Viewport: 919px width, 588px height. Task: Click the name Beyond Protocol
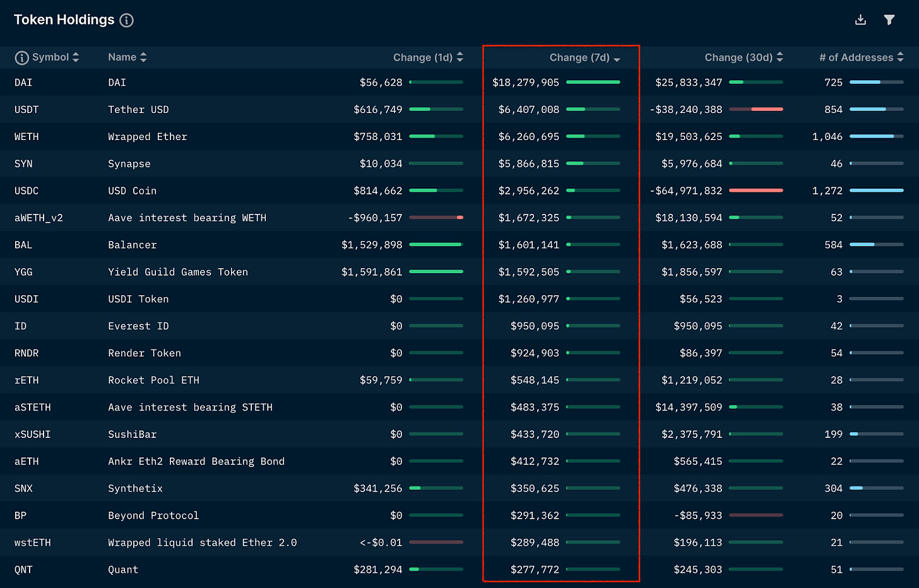coord(153,516)
